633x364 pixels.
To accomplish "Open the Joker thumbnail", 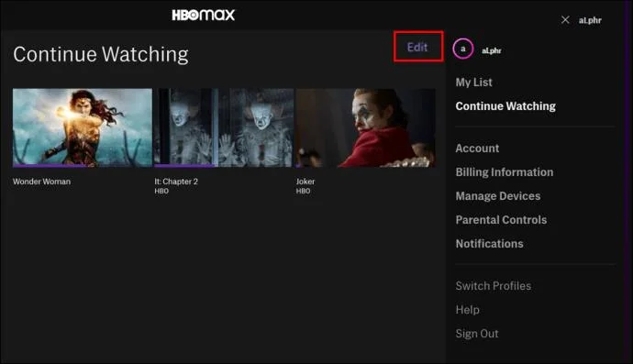I will point(365,127).
